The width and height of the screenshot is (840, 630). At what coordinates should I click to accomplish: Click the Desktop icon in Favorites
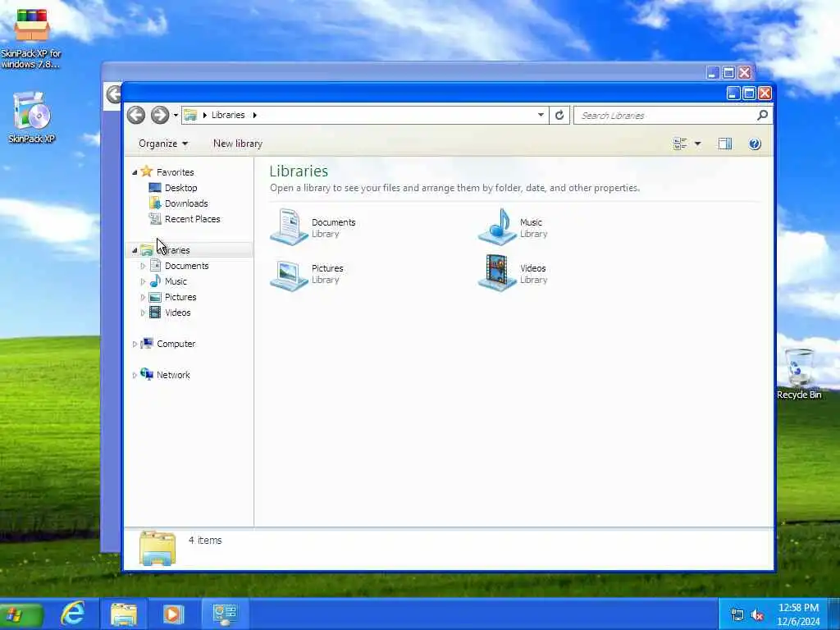coord(155,188)
